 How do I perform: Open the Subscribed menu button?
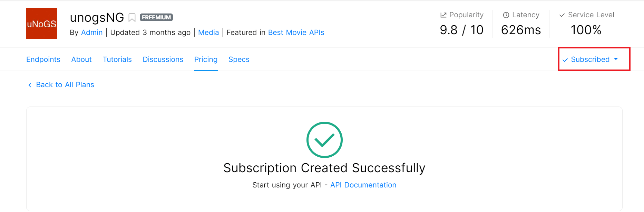pyautogui.click(x=590, y=59)
